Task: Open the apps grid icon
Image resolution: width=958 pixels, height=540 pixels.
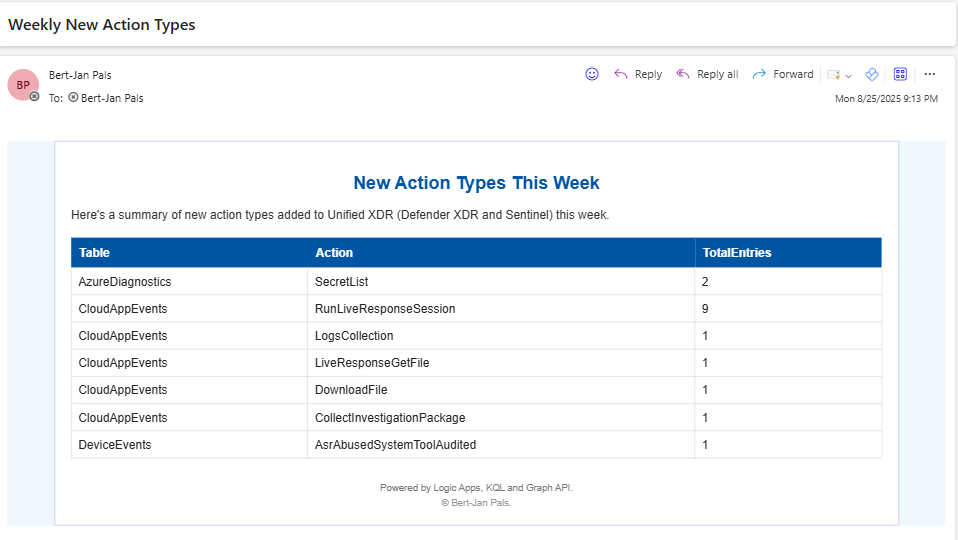Action: point(900,74)
